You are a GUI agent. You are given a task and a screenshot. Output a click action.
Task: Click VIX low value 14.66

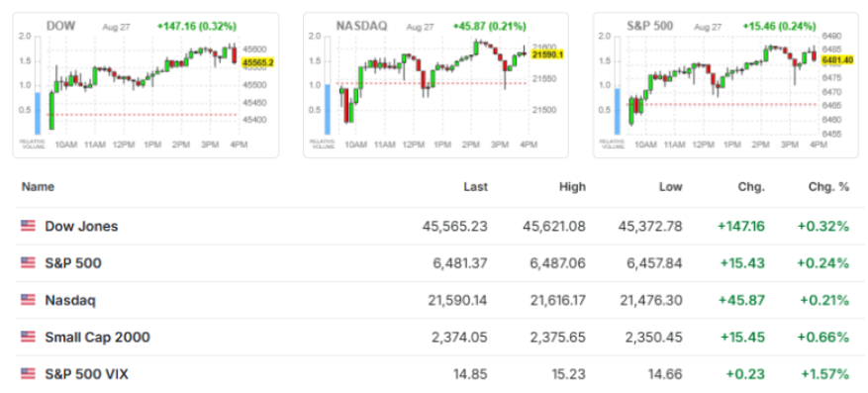pos(666,374)
